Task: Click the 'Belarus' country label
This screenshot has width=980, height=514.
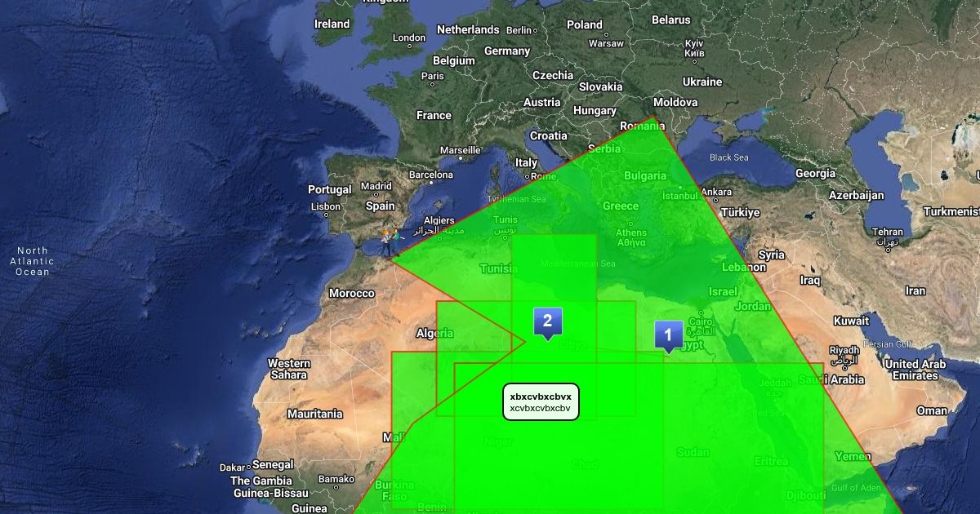Action: (671, 20)
